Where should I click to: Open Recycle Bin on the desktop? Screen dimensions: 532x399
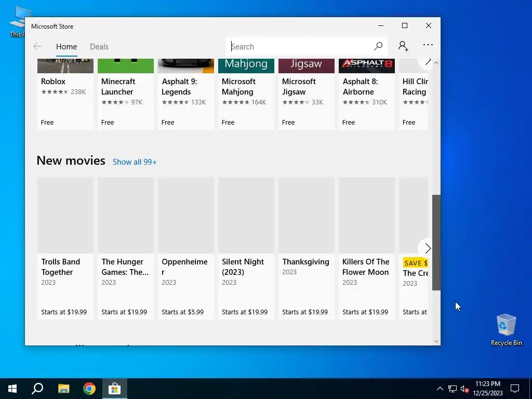coord(506,330)
